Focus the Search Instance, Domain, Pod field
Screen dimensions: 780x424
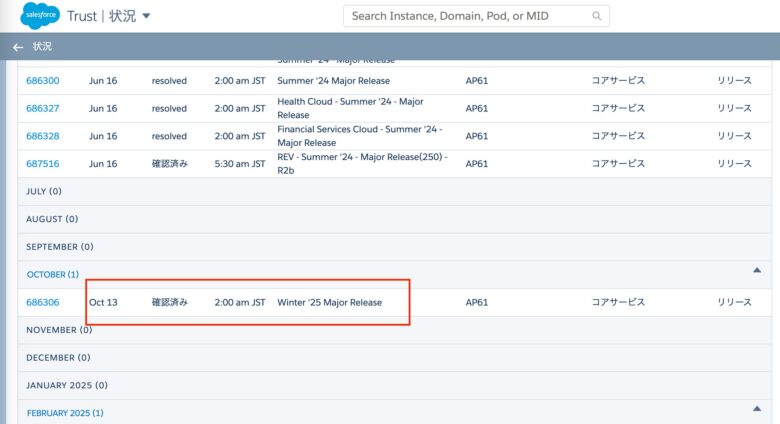[476, 16]
